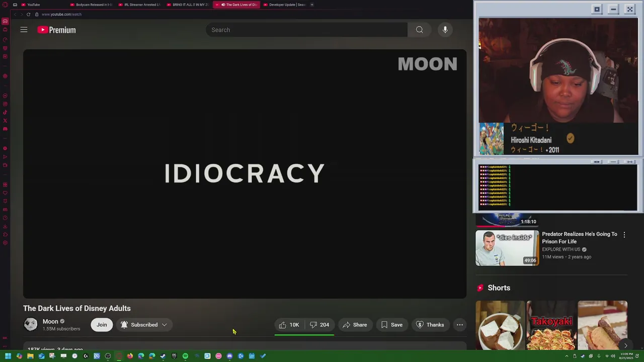The height and width of the screenshot is (362, 644).
Task: Click the expand button on webcam overlay
Action: coord(630,9)
